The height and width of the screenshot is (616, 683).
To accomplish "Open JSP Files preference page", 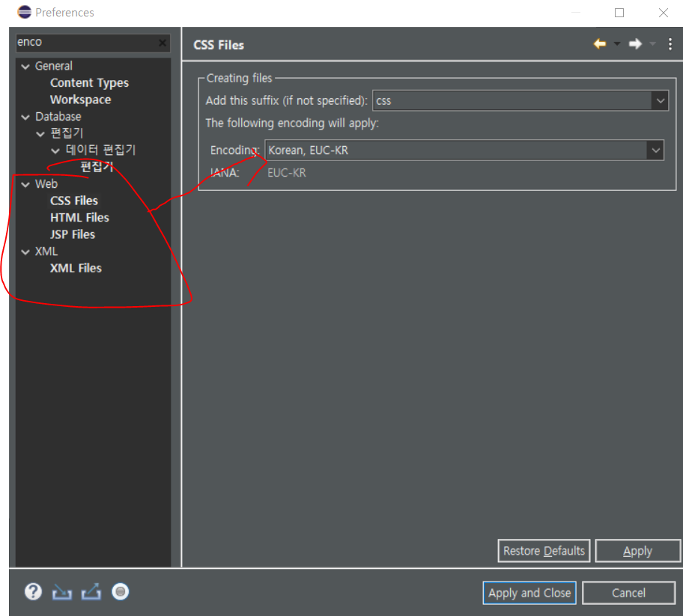I will pyautogui.click(x=73, y=234).
